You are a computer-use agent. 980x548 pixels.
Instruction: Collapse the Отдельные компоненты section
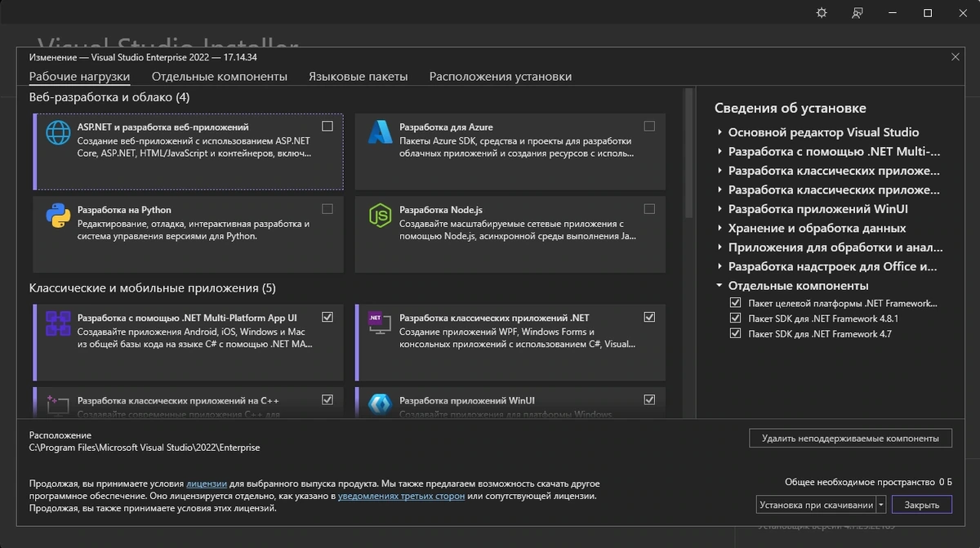tap(720, 286)
